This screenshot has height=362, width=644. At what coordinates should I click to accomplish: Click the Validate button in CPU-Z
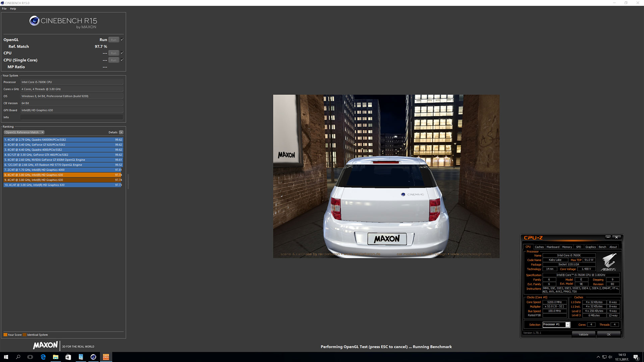click(x=583, y=335)
